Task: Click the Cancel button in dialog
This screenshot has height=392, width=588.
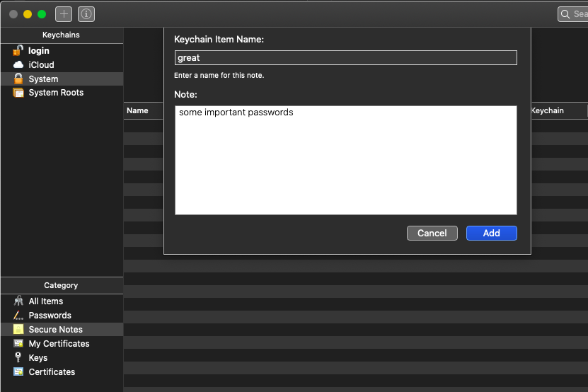Action: 432,233
